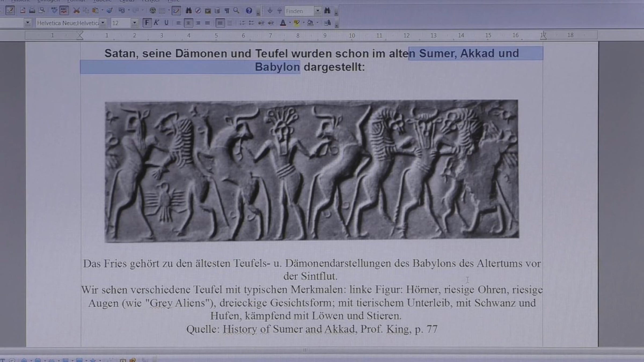Click the Format Paintbrush icon
The width and height of the screenshot is (644, 362).
click(109, 11)
